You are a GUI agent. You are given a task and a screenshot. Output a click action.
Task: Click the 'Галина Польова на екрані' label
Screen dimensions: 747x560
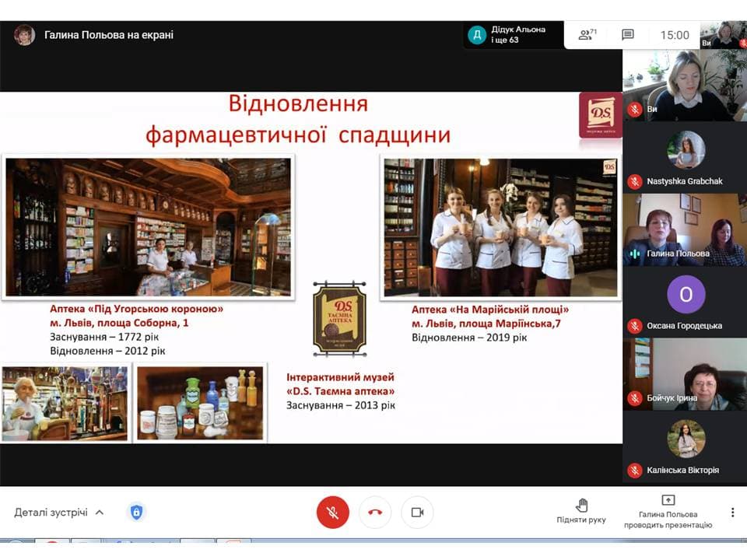pyautogui.click(x=109, y=35)
